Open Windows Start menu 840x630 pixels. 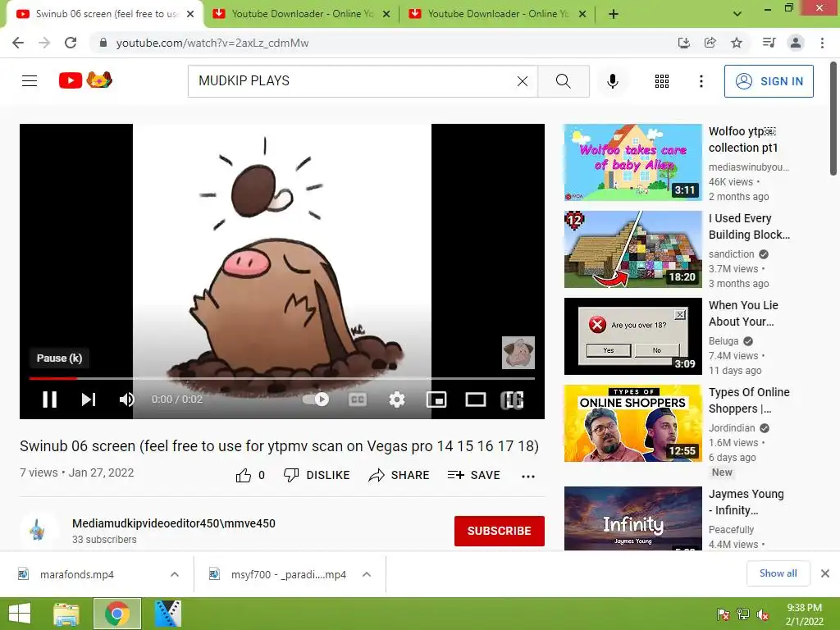coord(20,614)
